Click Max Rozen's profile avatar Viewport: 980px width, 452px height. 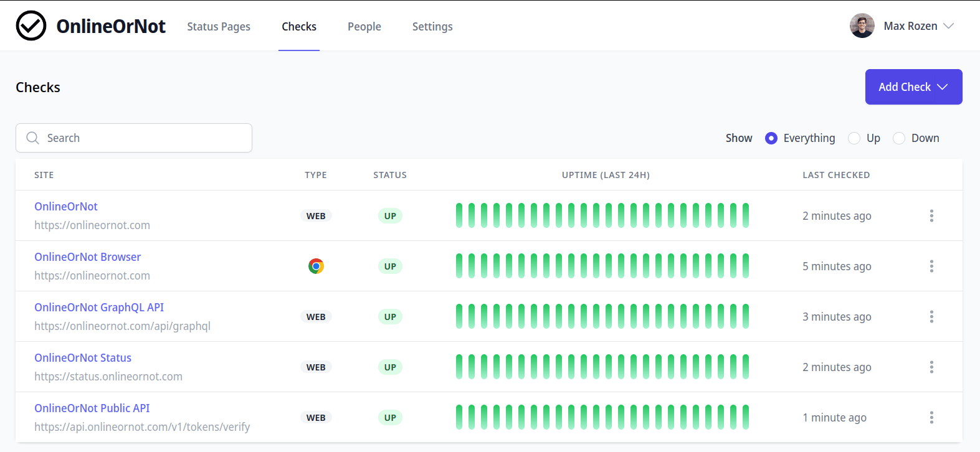[862, 26]
